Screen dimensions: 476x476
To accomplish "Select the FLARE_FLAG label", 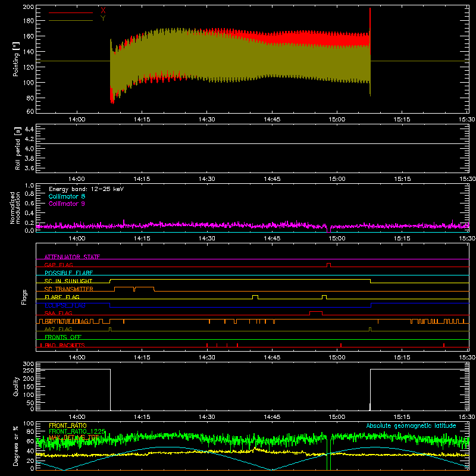I will tap(62, 297).
